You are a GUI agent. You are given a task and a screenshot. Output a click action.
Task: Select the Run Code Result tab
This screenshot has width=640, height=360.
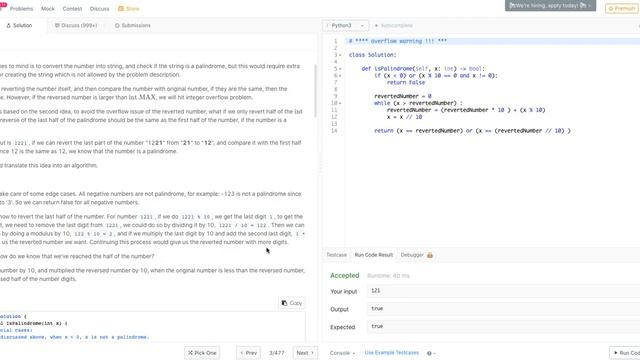373,255
